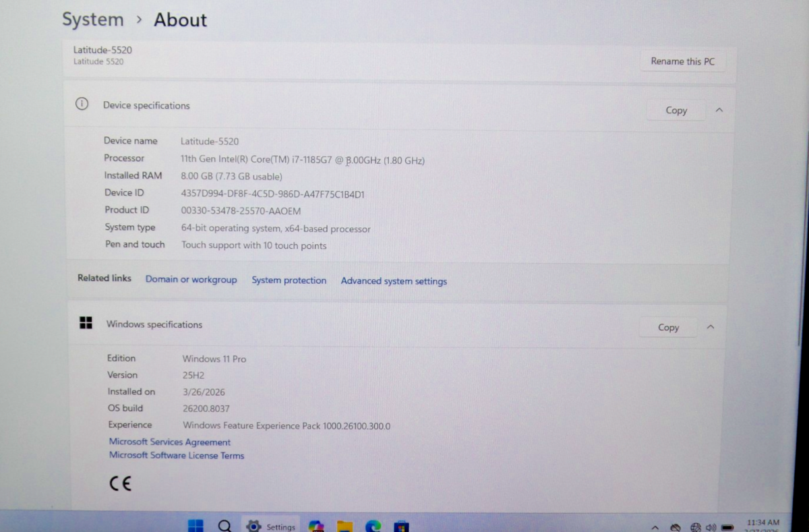The height and width of the screenshot is (532, 809).
Task: Go back to System in breadcrumb
Action: tap(93, 20)
